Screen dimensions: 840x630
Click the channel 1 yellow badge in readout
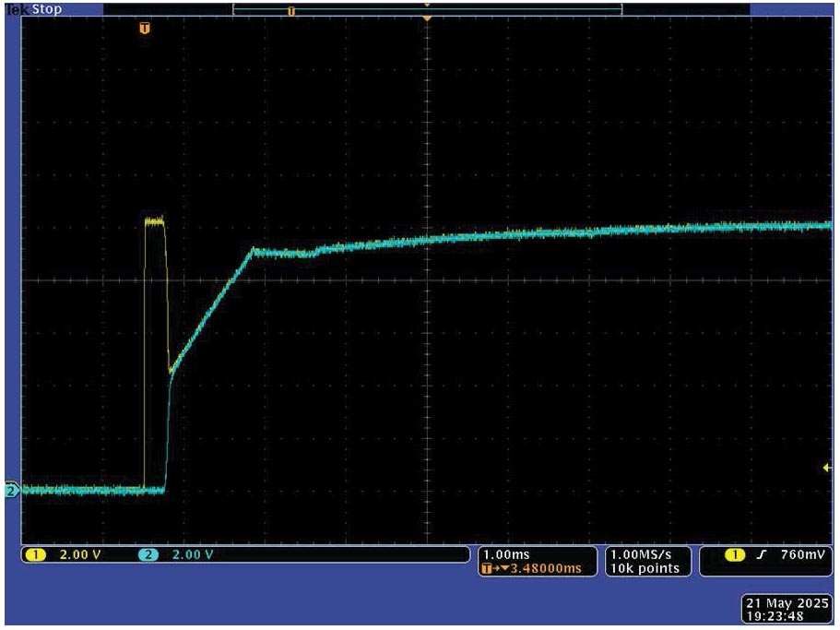pyautogui.click(x=35, y=555)
